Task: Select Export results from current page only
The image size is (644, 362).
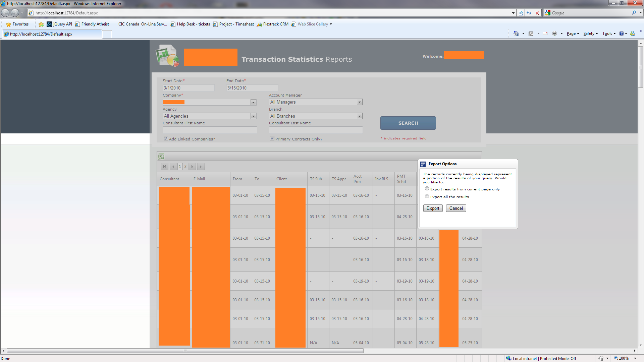Action: (x=427, y=189)
